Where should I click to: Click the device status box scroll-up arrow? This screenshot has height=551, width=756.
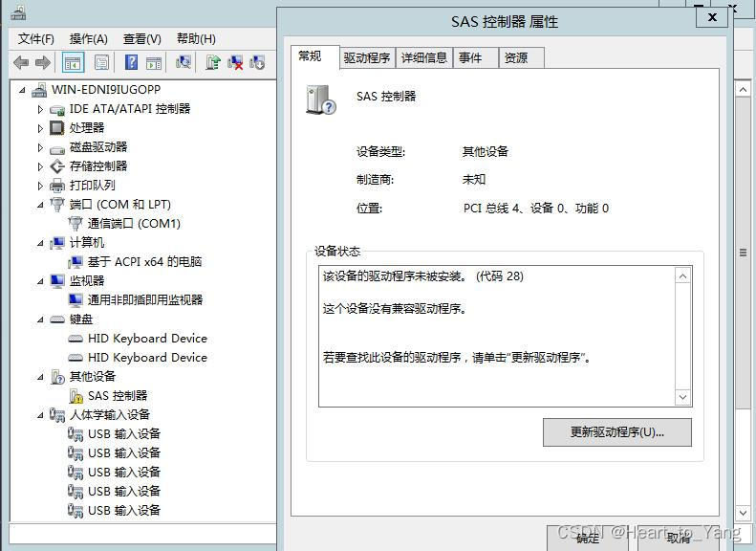(x=682, y=276)
